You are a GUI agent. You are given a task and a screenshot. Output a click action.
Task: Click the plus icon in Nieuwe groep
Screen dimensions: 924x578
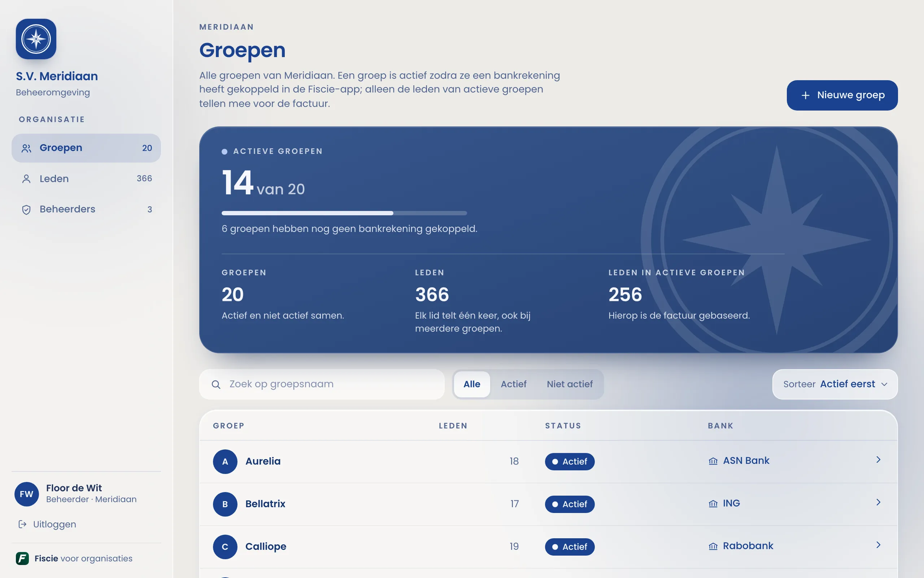tap(805, 95)
